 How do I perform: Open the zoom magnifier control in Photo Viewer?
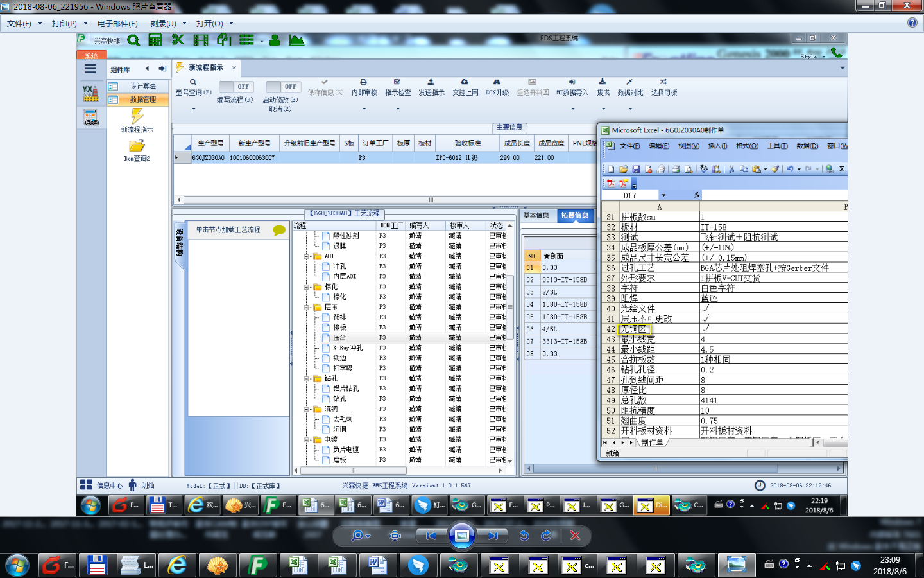pyautogui.click(x=360, y=536)
